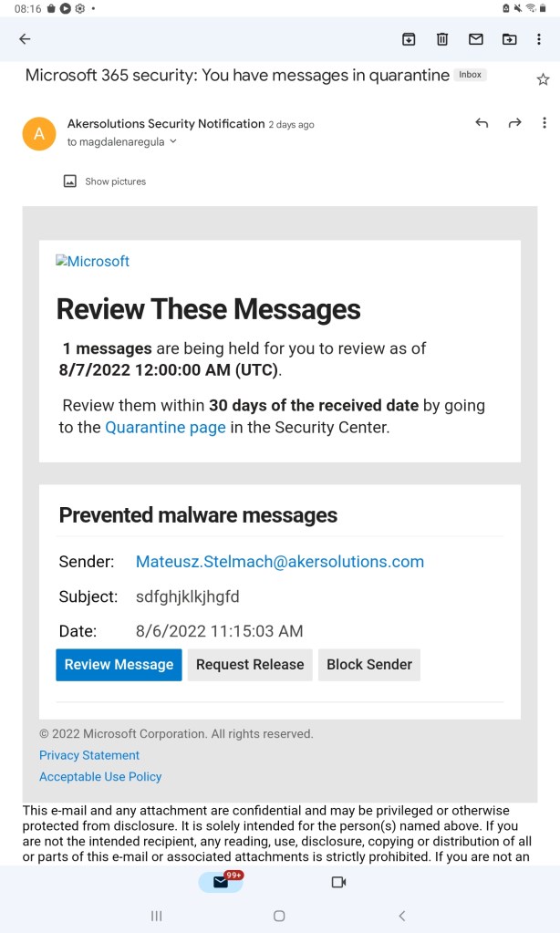The image size is (560, 933).
Task: Go back using the arrow icon
Action: coord(25,39)
